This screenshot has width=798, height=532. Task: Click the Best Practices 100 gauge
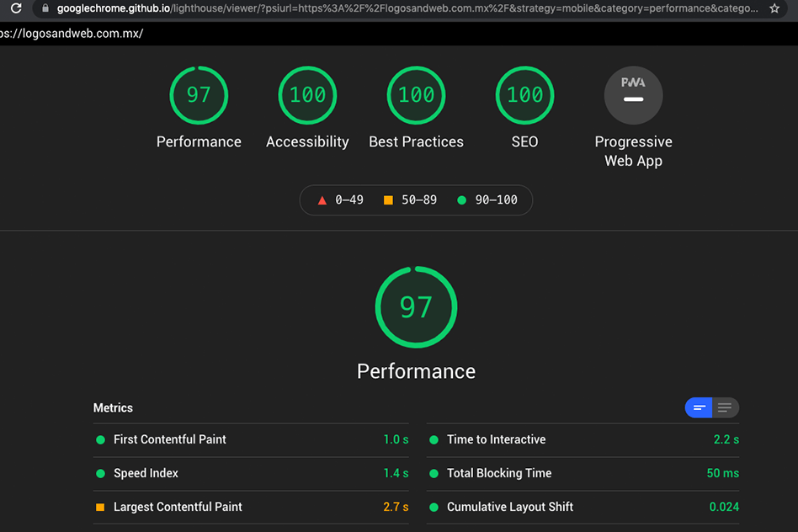click(x=416, y=95)
